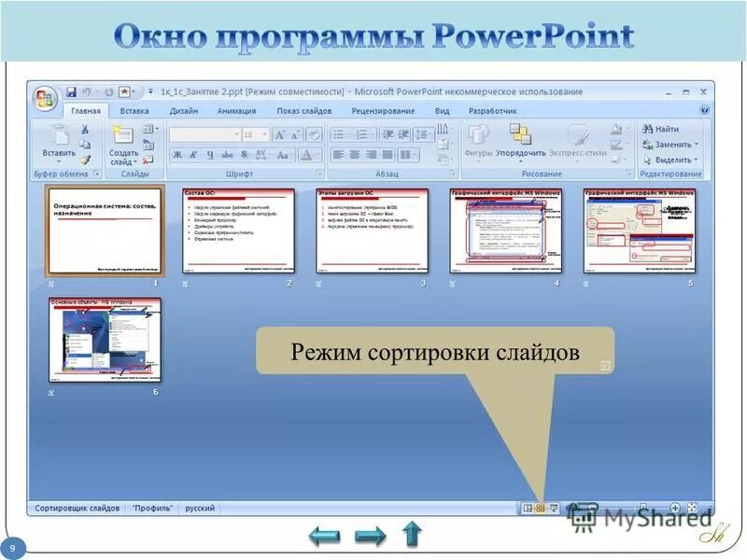Image resolution: width=747 pixels, height=560 pixels.
Task: Save the presentation via the floppy icon
Action: pos(72,91)
